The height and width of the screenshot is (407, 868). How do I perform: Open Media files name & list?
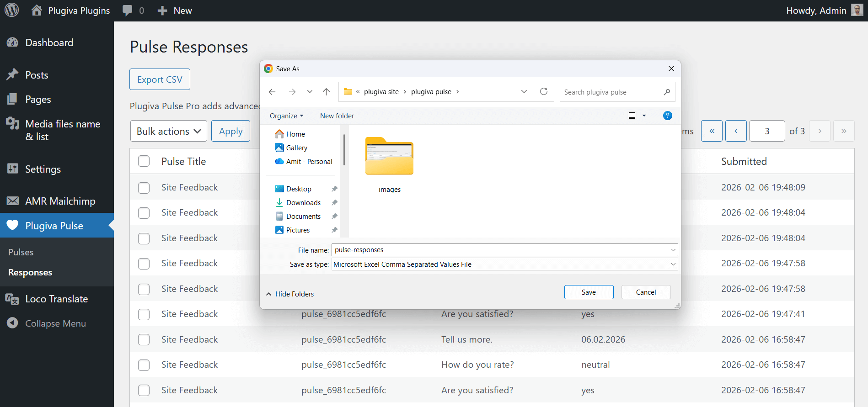pyautogui.click(x=63, y=130)
